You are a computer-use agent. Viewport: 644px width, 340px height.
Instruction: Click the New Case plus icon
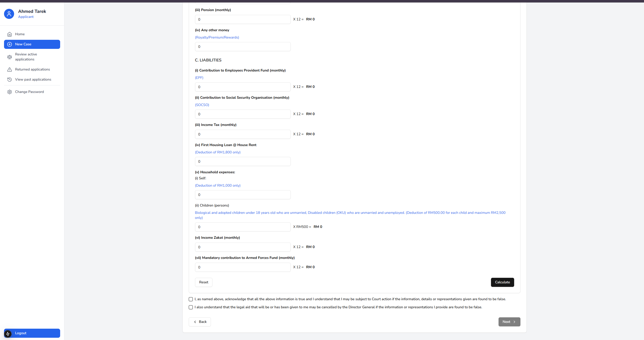coord(10,44)
